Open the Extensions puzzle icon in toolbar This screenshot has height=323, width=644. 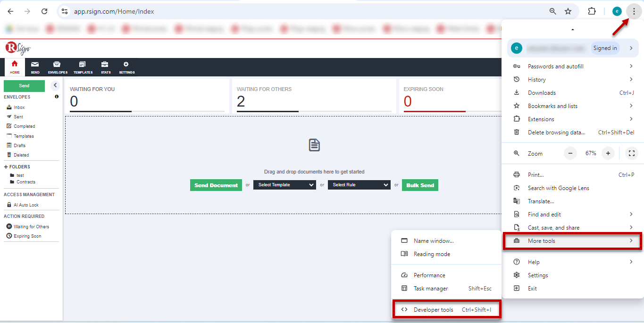click(592, 11)
